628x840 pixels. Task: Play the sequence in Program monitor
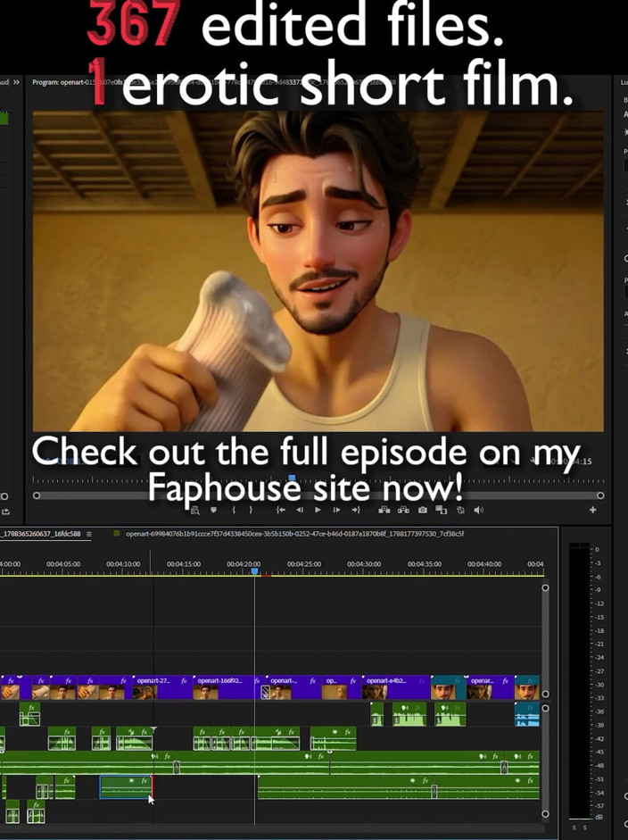point(318,510)
